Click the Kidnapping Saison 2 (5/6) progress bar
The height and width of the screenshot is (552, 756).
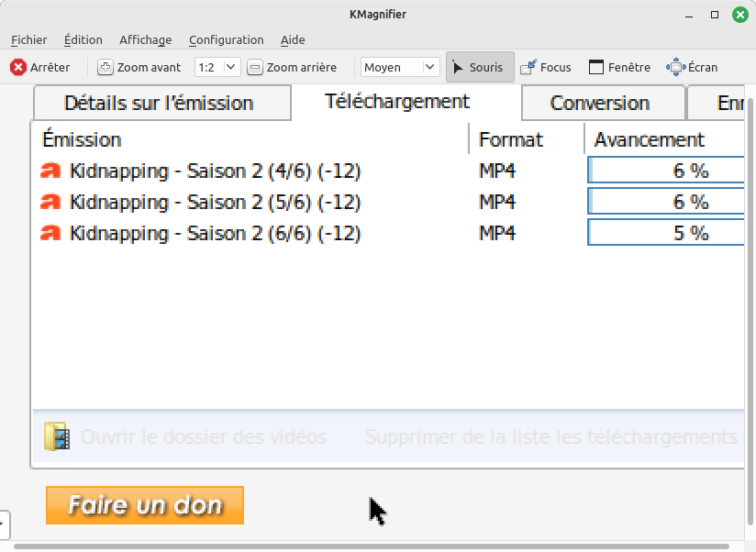(x=665, y=202)
